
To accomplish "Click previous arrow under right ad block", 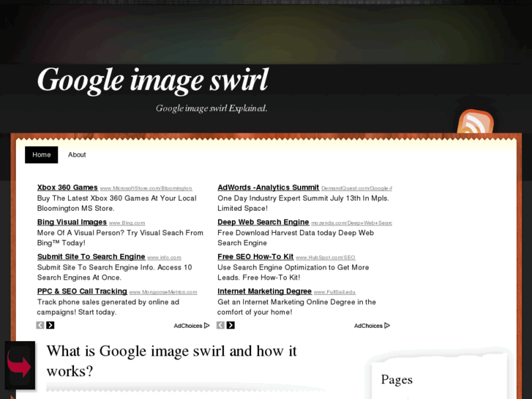I will click(220, 325).
